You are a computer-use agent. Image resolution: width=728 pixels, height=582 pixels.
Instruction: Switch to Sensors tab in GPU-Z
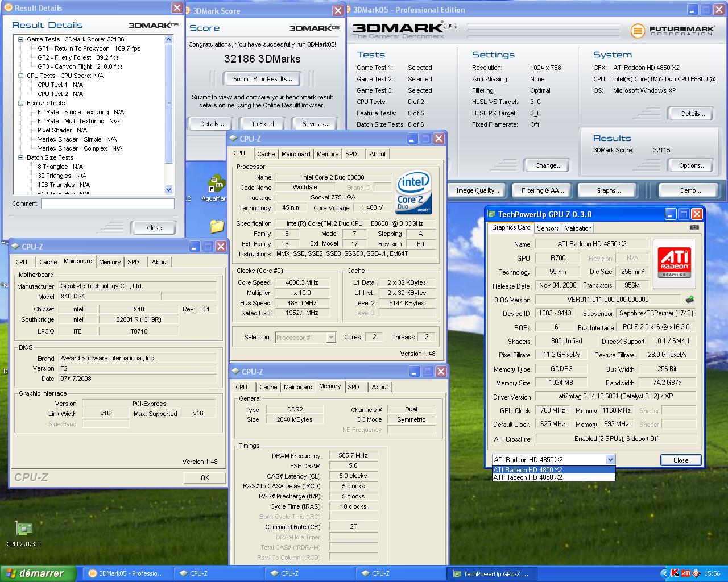tap(548, 228)
